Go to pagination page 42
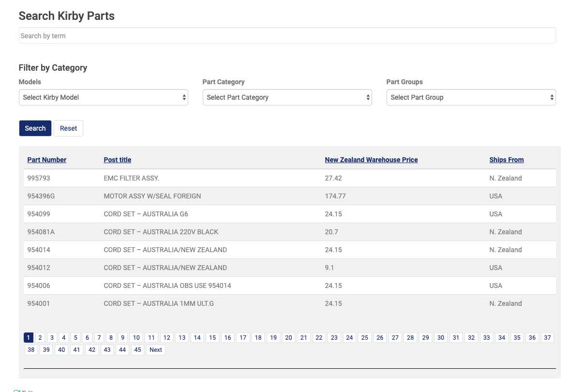 (x=92, y=349)
